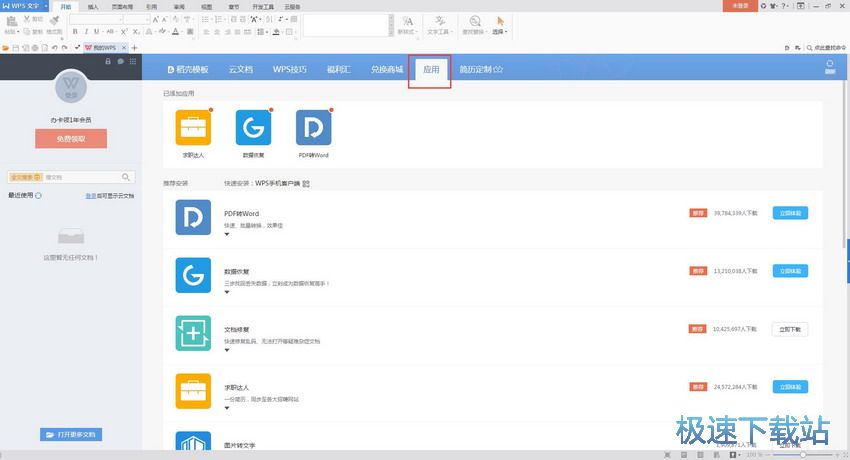Expand the 求职达人 description arrow
This screenshot has width=850, height=460.
pyautogui.click(x=227, y=408)
